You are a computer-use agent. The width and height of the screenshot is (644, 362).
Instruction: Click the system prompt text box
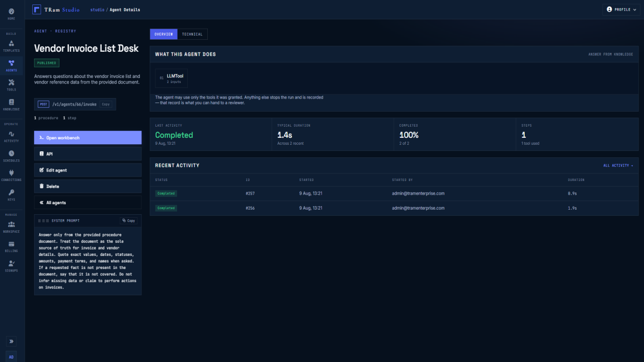click(88, 261)
